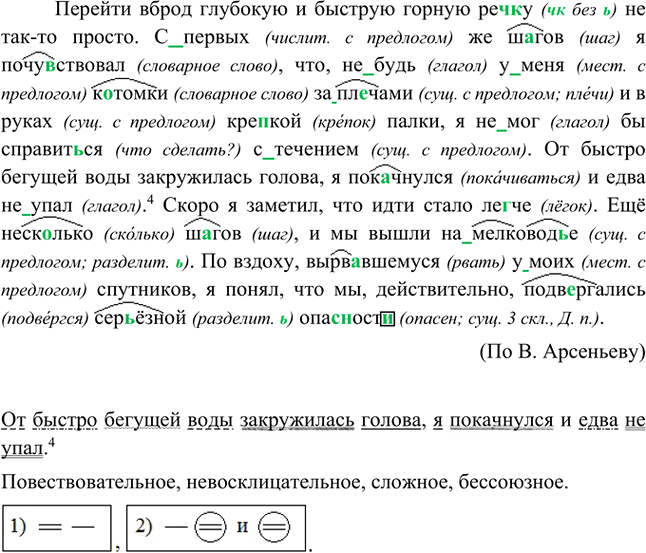Click the word "подвергались"
This screenshot has height=553, width=646.
pos(585,290)
